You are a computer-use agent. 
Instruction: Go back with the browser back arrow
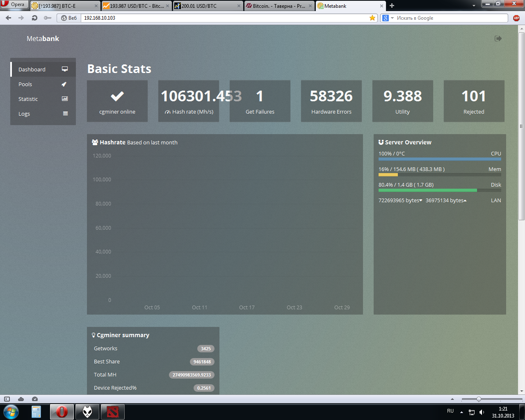pos(9,18)
